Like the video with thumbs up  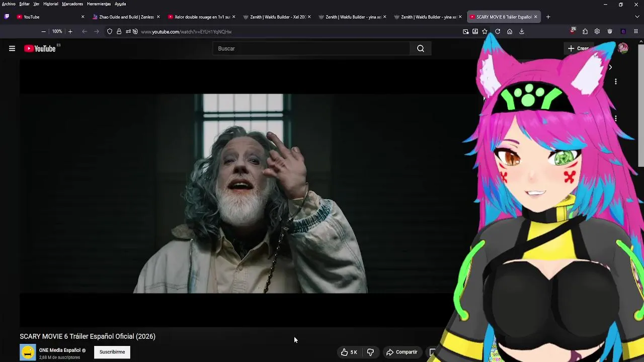click(349, 352)
